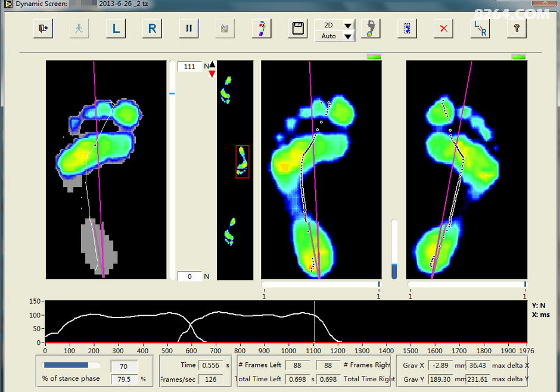Toggle the green indicator above right footprint
This screenshot has height=392, width=560.
coord(519,57)
